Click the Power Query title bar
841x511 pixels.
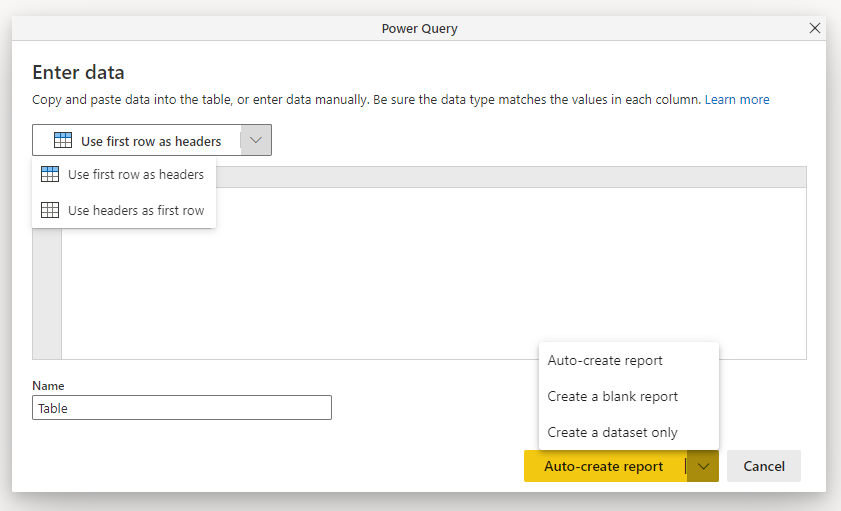click(419, 28)
